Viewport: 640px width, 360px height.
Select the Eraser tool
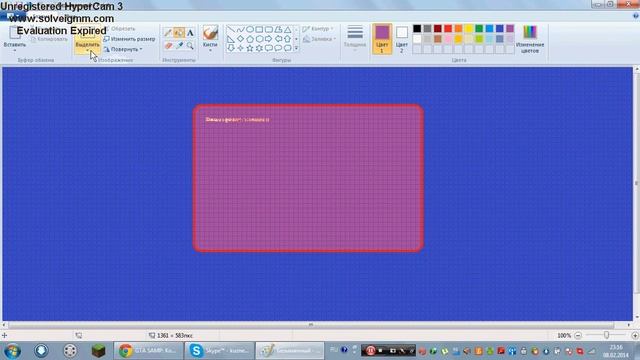[168, 46]
